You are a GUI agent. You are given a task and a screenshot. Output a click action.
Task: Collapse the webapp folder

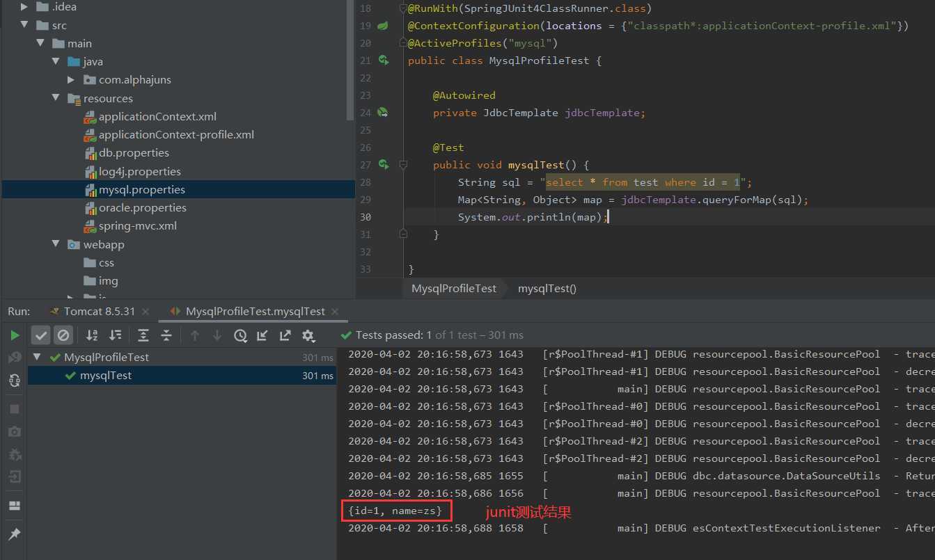[56, 244]
